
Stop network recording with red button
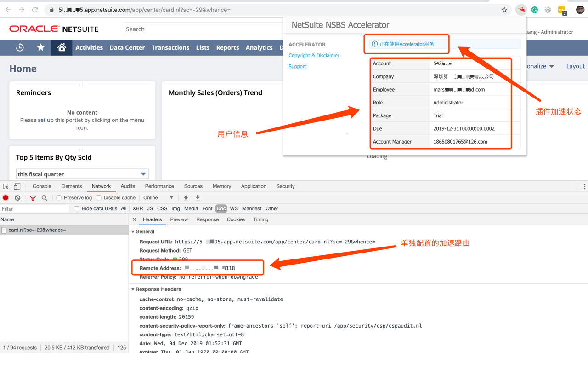tap(6, 198)
